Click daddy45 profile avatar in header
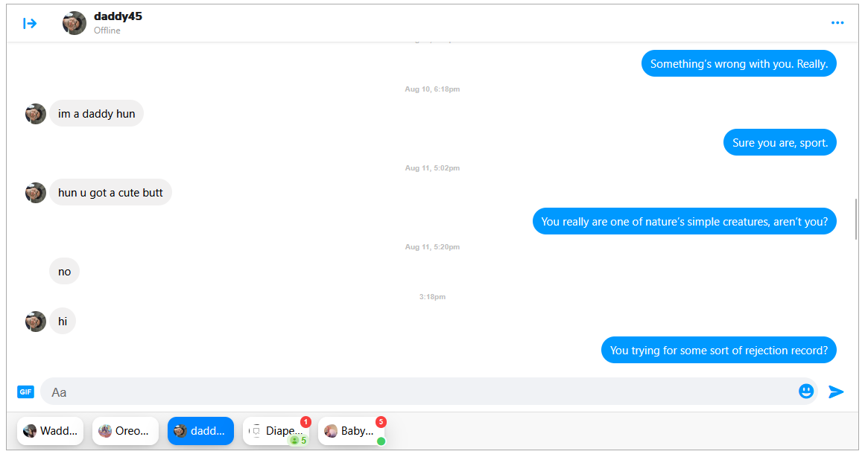 (75, 23)
